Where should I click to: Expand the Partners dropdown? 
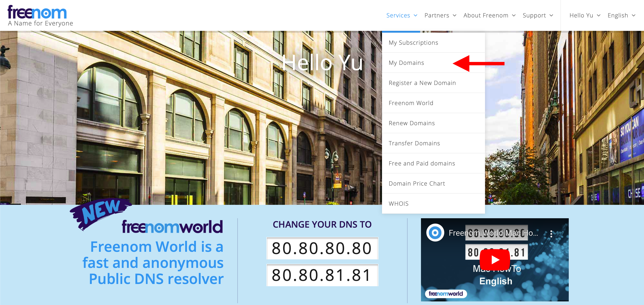point(440,15)
